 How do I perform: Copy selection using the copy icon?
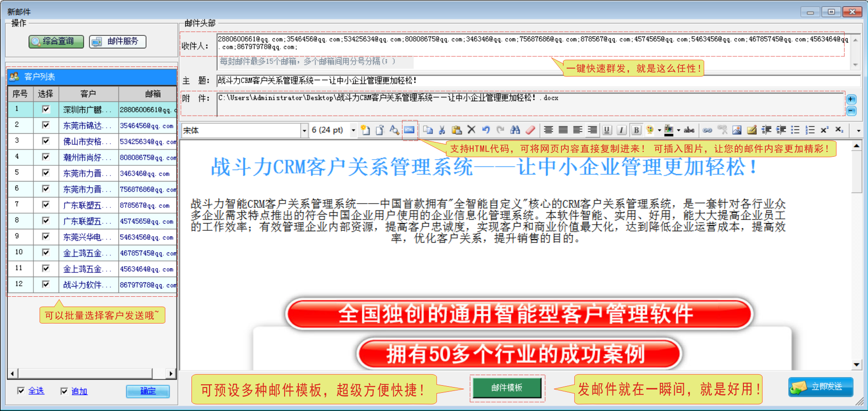coord(428,130)
